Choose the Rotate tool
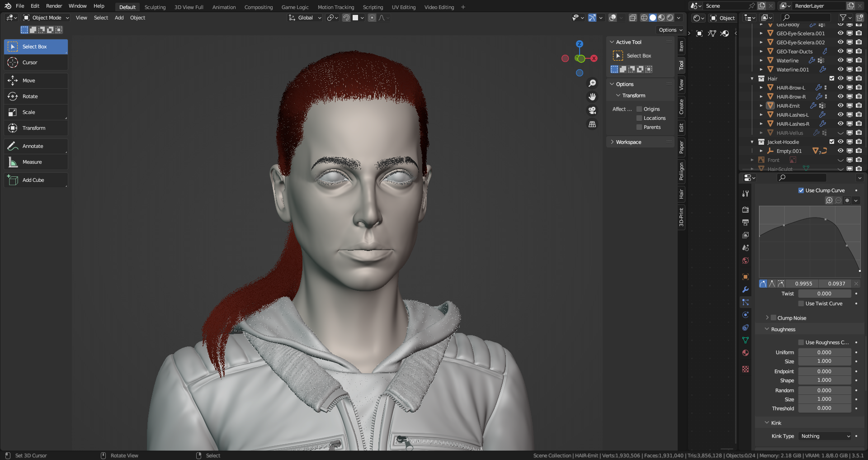 (36, 96)
